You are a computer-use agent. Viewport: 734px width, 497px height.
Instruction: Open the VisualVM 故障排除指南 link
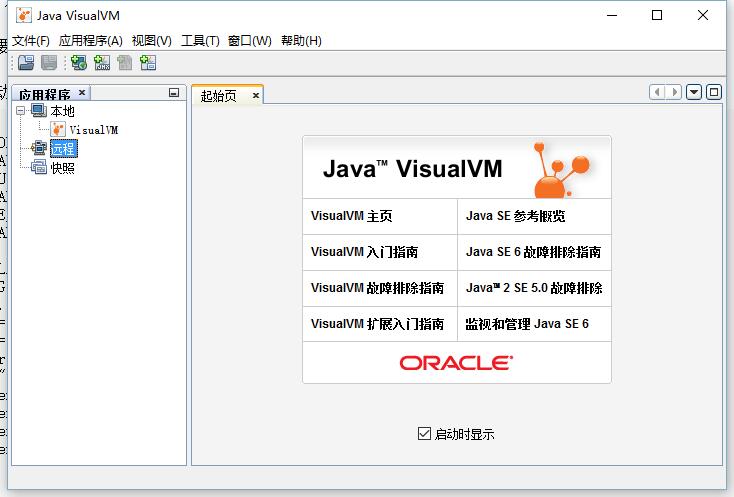coord(377,288)
